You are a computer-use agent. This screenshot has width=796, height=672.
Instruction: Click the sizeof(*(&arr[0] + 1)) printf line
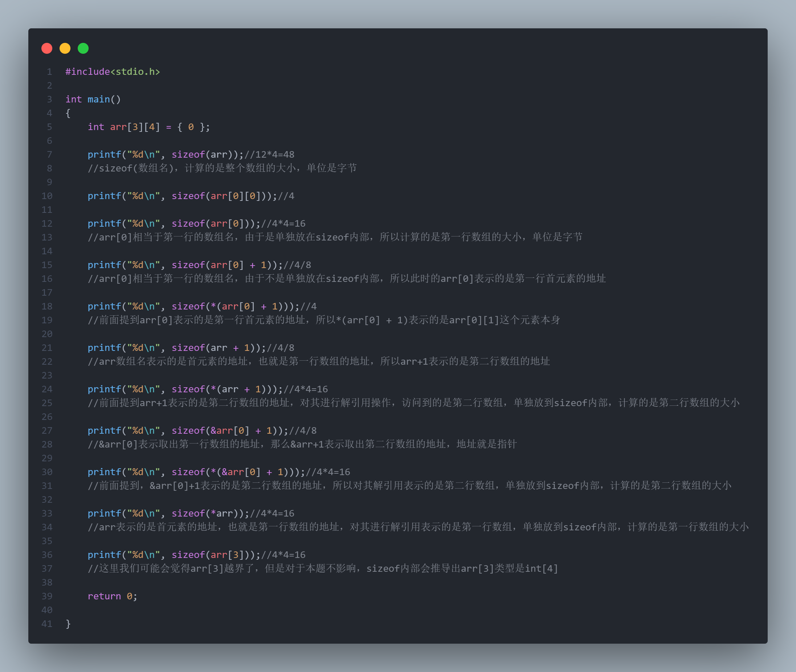(219, 471)
